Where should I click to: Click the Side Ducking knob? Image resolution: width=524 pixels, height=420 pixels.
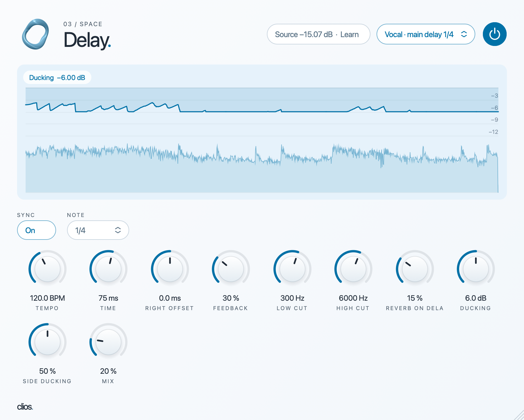(x=48, y=342)
